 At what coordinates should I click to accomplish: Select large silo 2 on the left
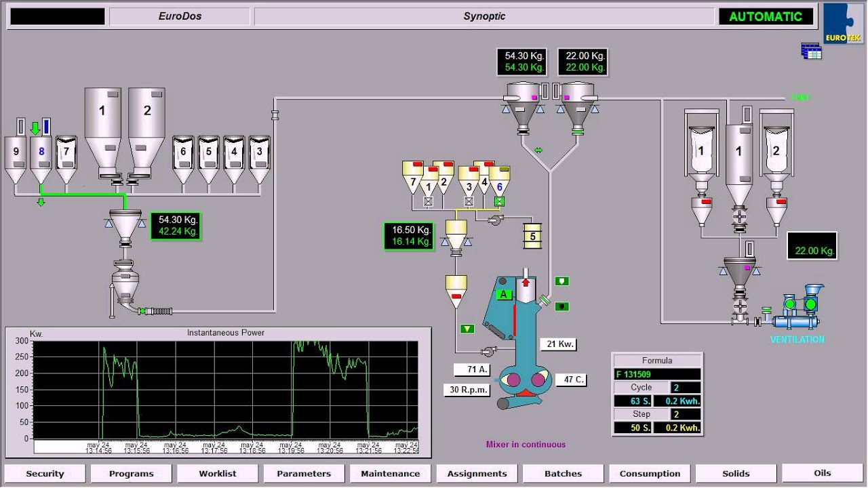(x=147, y=134)
